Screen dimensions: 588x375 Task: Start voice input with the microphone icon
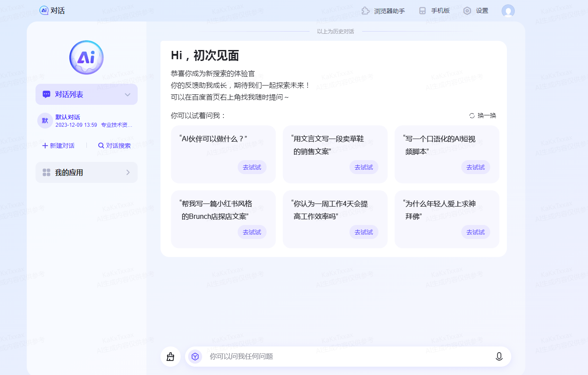499,357
